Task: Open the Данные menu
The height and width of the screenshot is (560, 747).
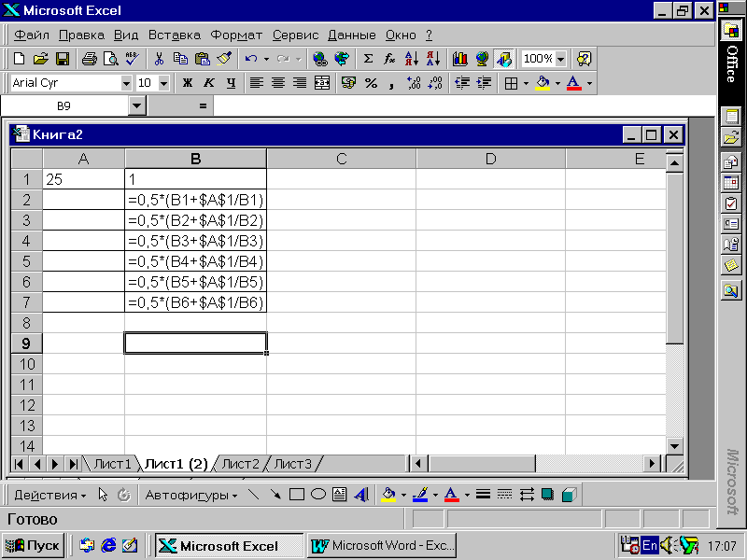Action: pos(352,35)
